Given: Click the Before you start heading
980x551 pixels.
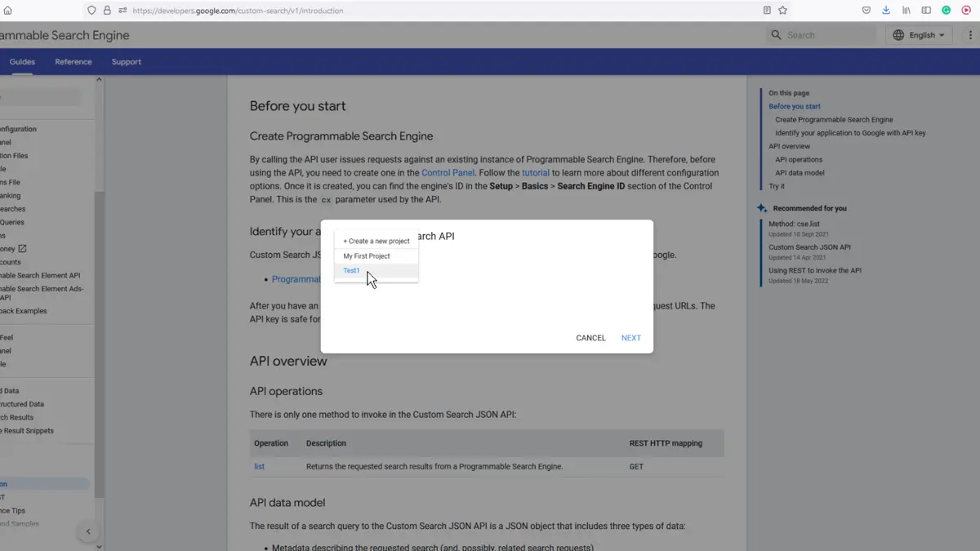Looking at the screenshot, I should click(297, 106).
